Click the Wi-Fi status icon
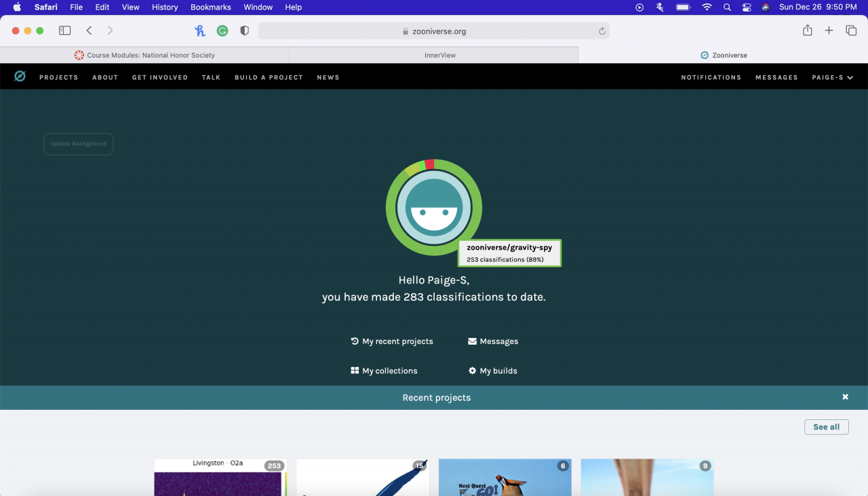868x496 pixels. (707, 7)
